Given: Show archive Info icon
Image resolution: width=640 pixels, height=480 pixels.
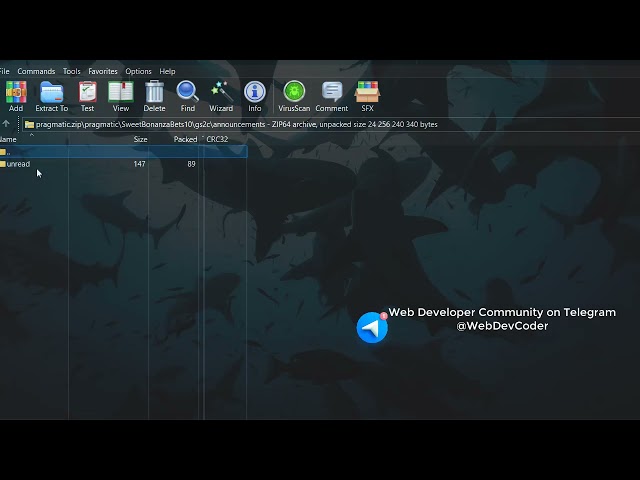Looking at the screenshot, I should click(255, 96).
